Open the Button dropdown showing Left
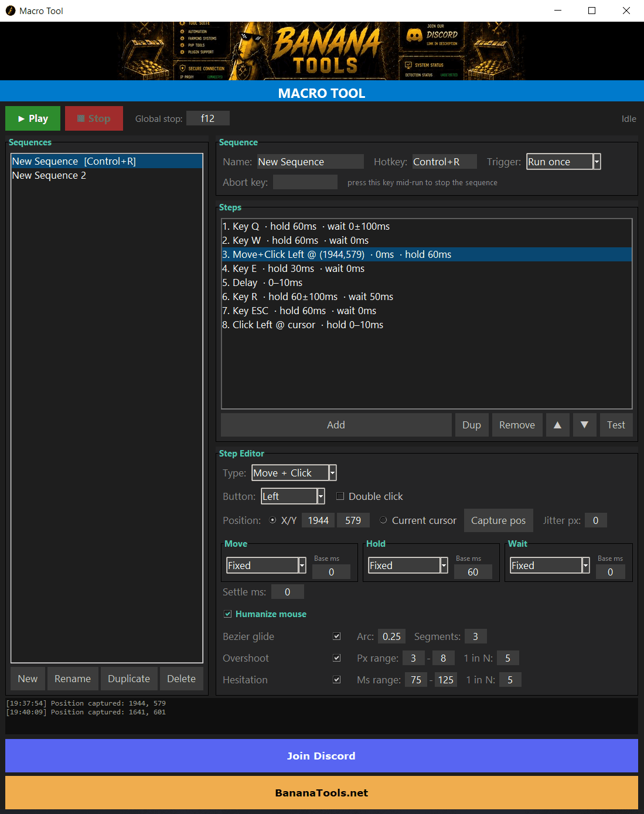 (293, 496)
